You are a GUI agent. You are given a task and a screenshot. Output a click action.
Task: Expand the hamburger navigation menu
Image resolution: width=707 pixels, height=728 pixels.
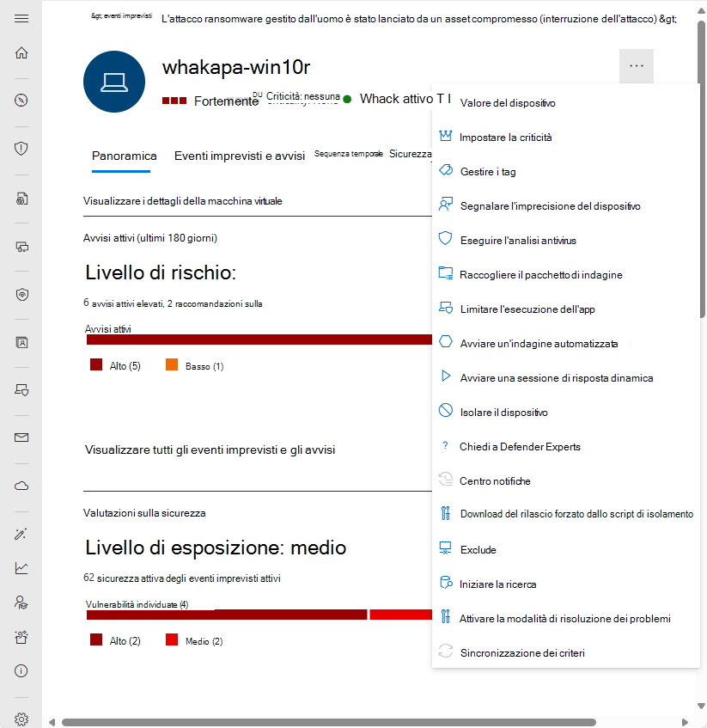click(21, 18)
